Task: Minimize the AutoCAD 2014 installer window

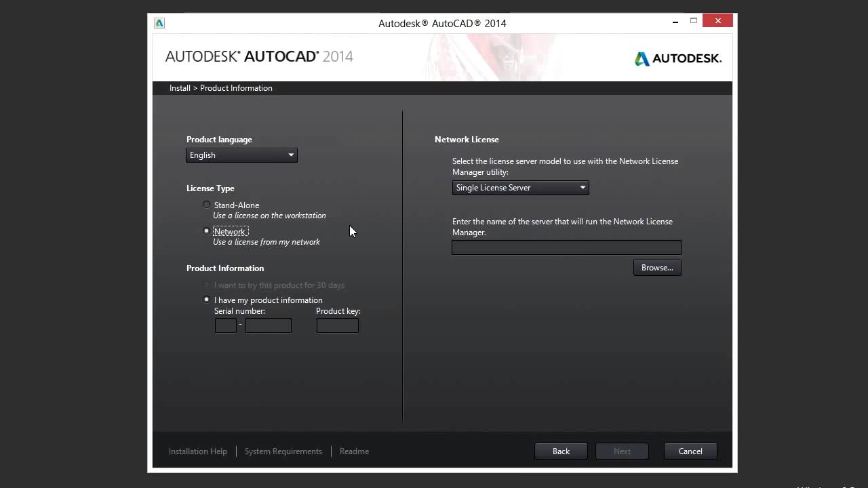Action: click(676, 22)
